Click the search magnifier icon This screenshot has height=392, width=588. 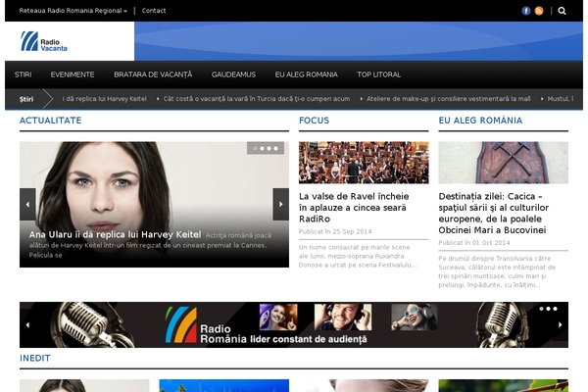(562, 11)
